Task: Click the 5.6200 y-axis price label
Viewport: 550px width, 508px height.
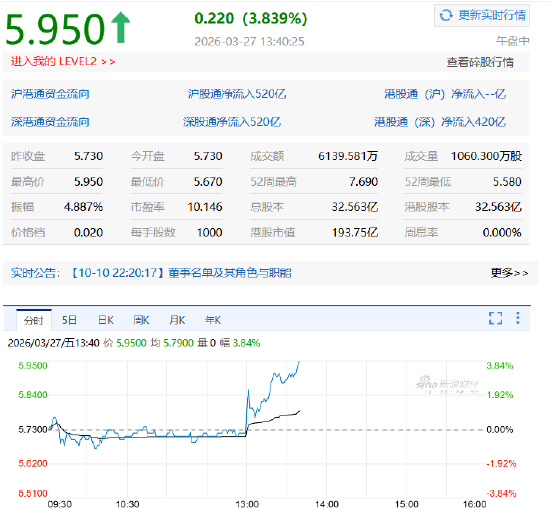Action: [x=33, y=463]
